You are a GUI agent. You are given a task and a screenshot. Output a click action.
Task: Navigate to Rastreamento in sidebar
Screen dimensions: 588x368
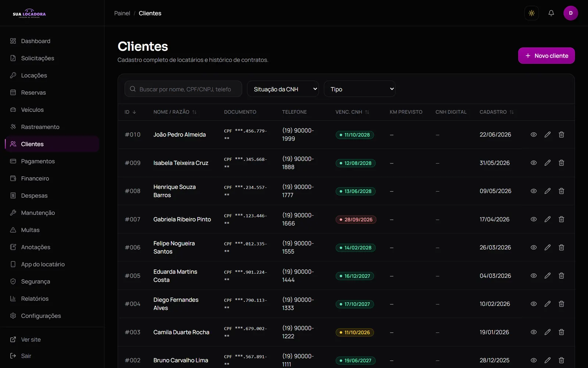(x=52, y=127)
